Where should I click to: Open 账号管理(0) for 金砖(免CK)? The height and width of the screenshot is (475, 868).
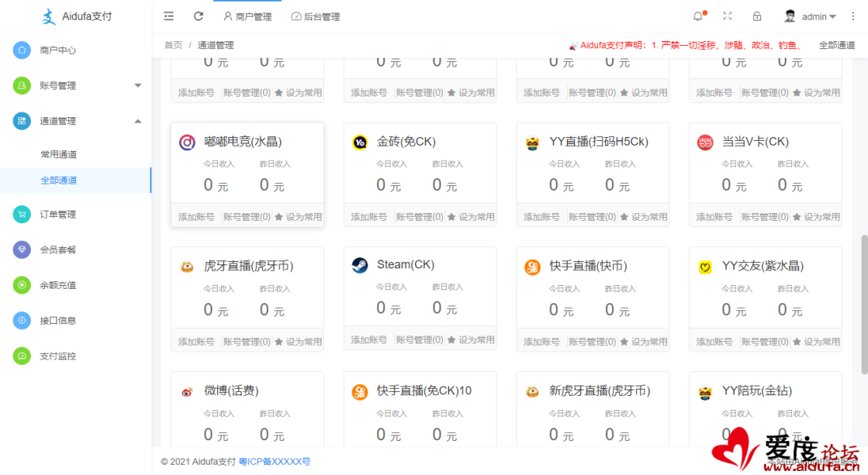420,217
